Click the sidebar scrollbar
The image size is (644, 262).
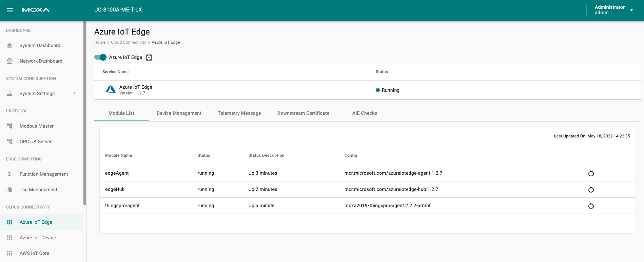click(x=85, y=113)
